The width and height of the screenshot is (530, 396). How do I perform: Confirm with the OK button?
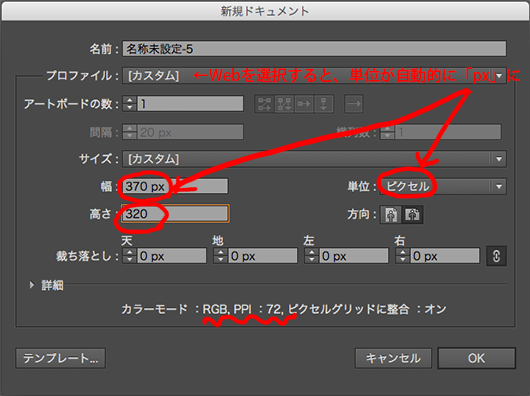[476, 358]
